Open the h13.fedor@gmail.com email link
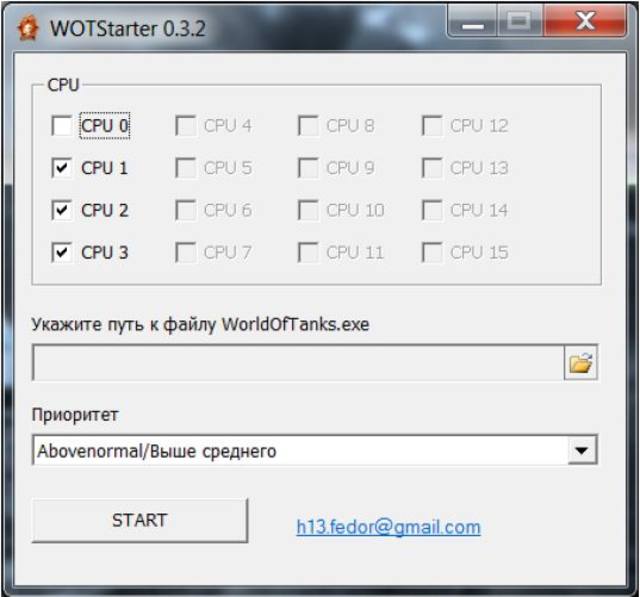This screenshot has width=640, height=597. click(388, 527)
